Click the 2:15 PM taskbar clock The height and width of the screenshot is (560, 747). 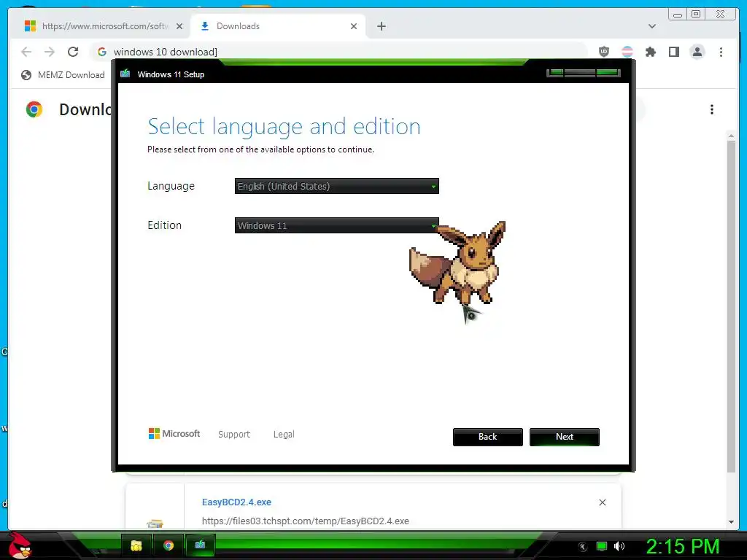click(x=683, y=546)
